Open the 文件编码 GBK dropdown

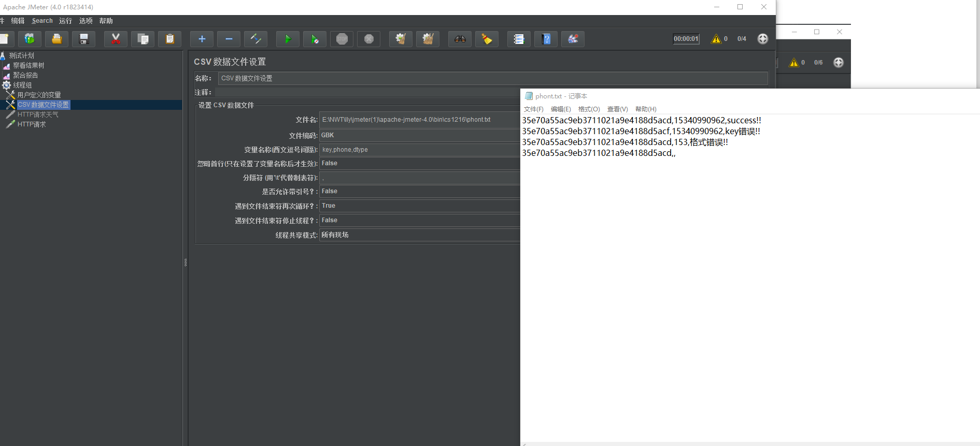coord(420,135)
